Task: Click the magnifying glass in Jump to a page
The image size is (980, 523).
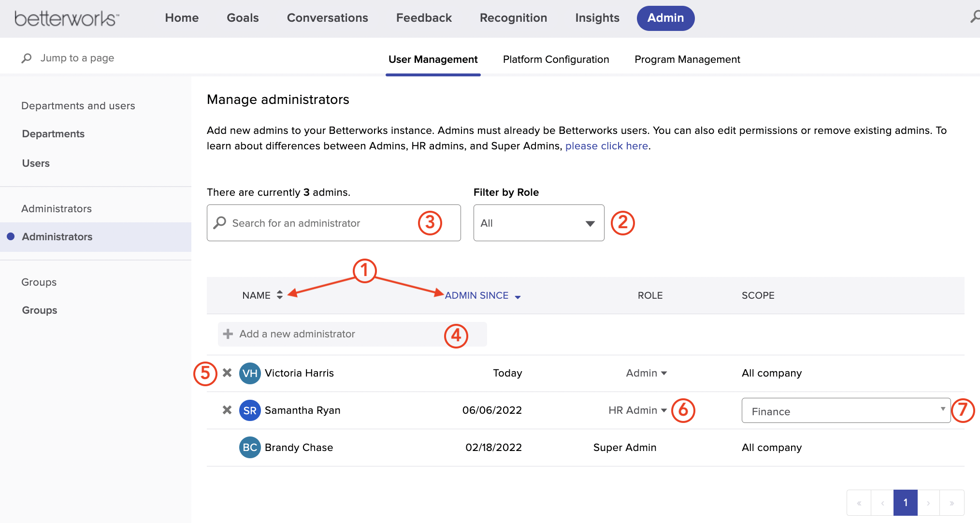Action: point(27,58)
